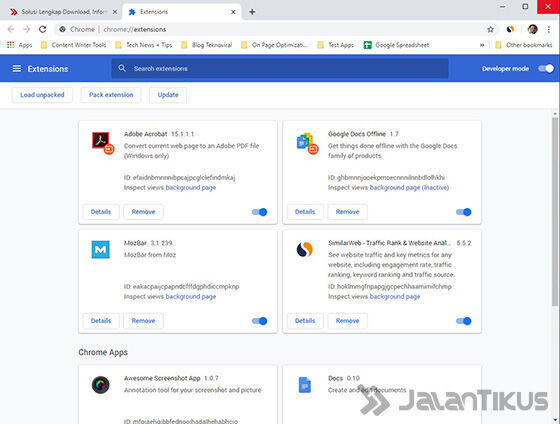Open SimilarWeb background page link
560x424 pixels.
[x=395, y=296]
